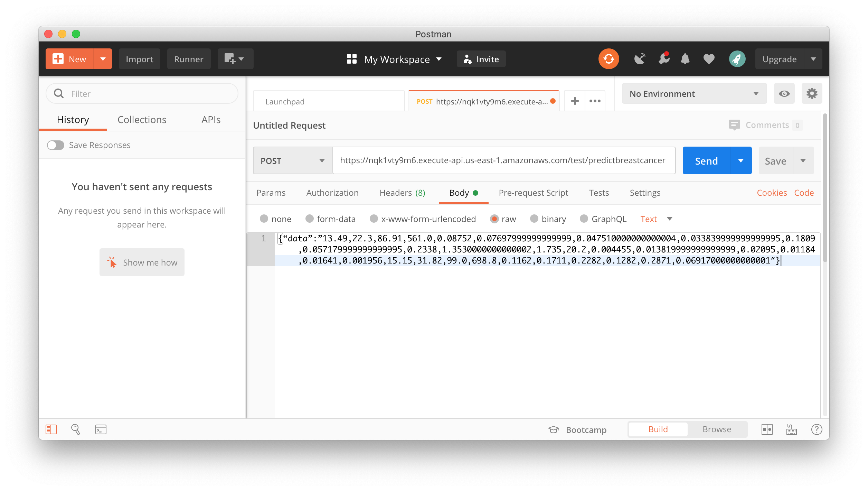Open the No Environment dropdown
Image resolution: width=868 pixels, height=491 pixels.
[694, 94]
